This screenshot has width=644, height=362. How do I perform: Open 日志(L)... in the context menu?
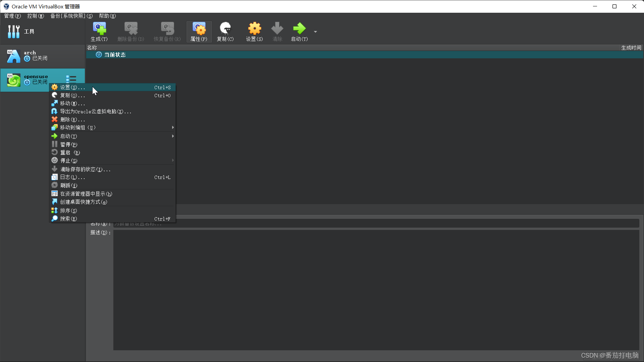112,177
